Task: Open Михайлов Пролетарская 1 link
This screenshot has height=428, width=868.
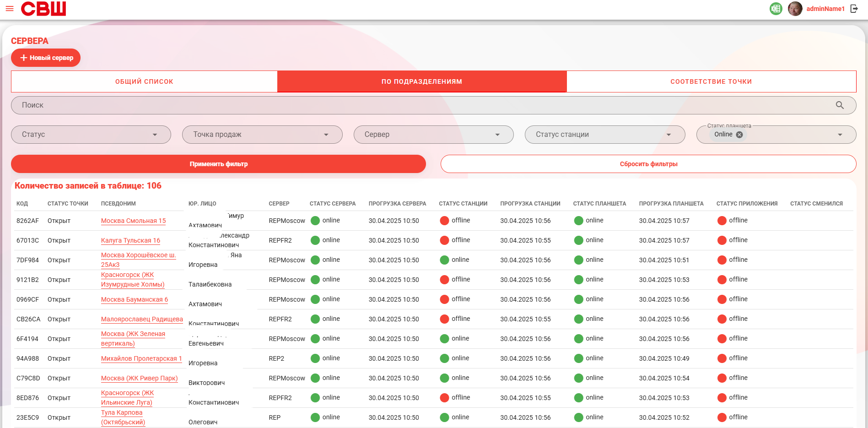Action: pyautogui.click(x=141, y=358)
